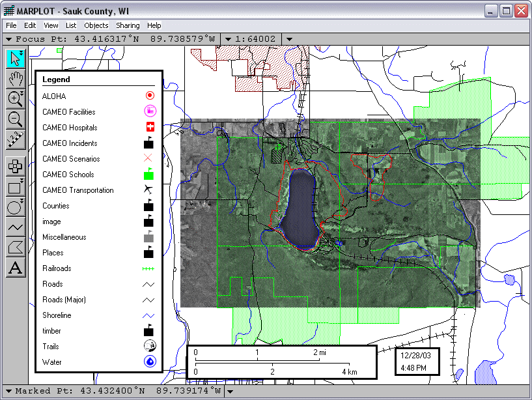Open the dropdown arrow right of scale
532x400 pixels.
(x=289, y=39)
